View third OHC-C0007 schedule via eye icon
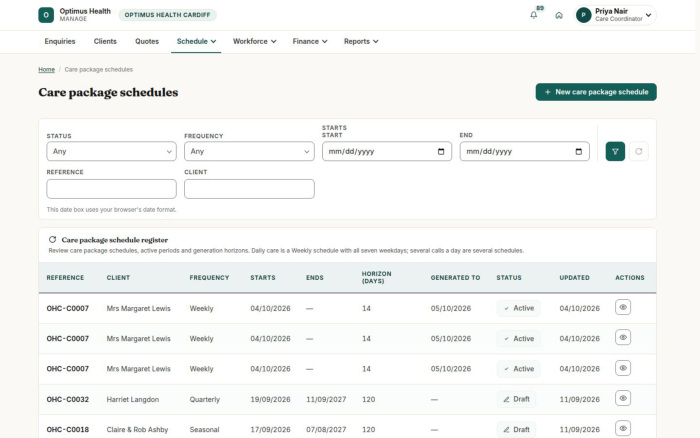Viewport: 700px width, 438px height. tap(623, 368)
